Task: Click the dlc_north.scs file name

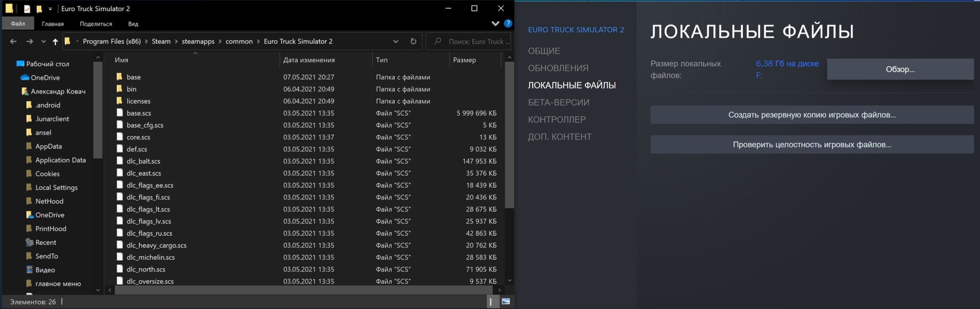Action: [146, 269]
